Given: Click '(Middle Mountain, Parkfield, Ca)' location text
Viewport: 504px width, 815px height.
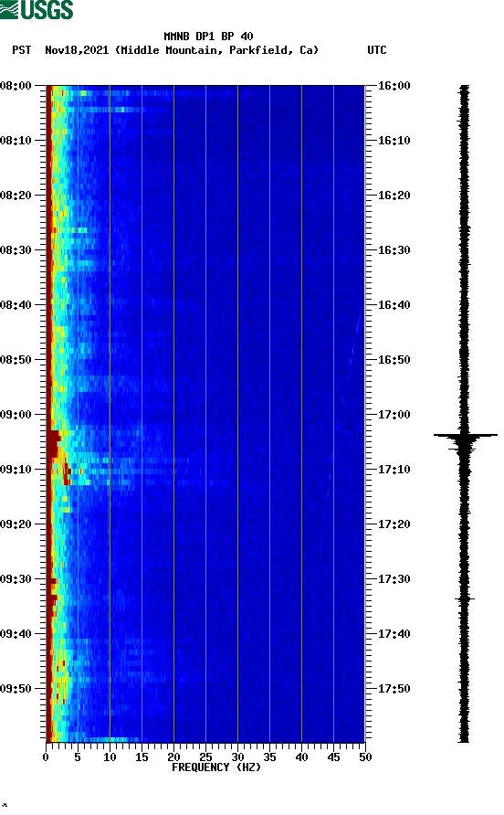Looking at the screenshot, I should [216, 50].
